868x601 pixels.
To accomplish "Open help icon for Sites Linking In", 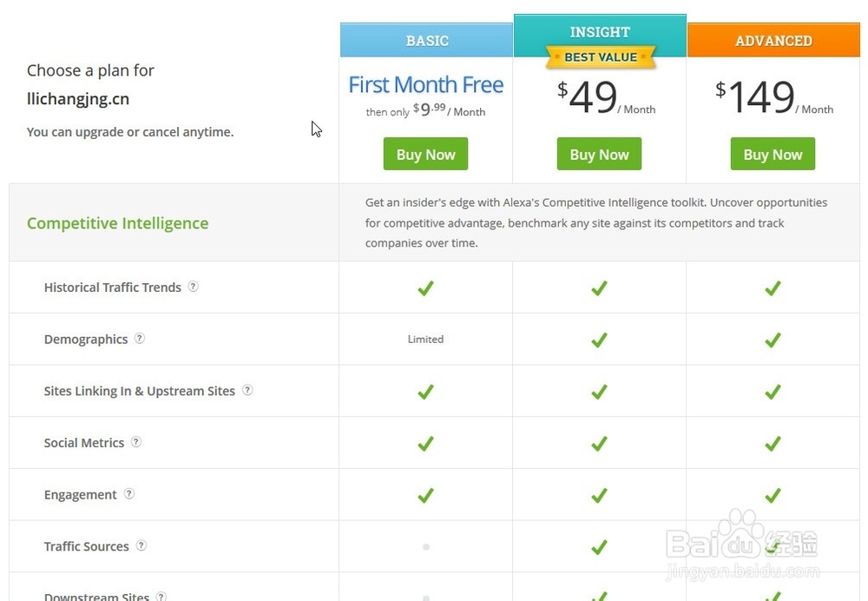I will pos(247,391).
